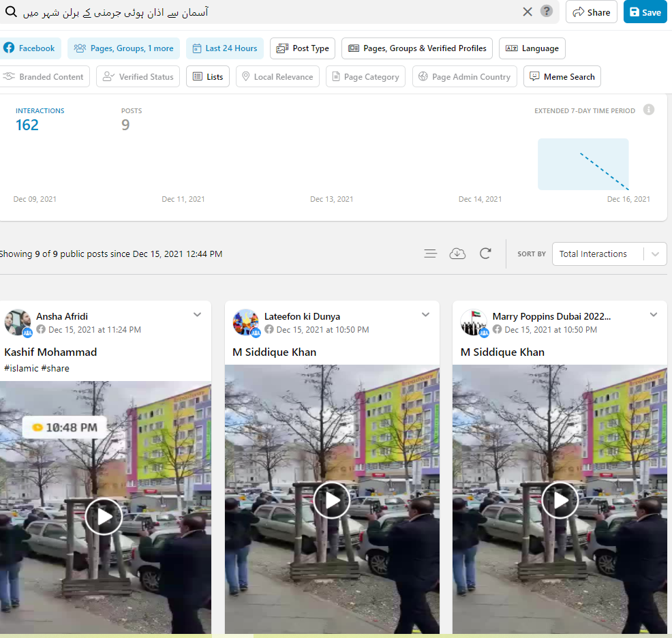Open the Last 24 Hours filter
672x638 pixels.
click(x=225, y=48)
